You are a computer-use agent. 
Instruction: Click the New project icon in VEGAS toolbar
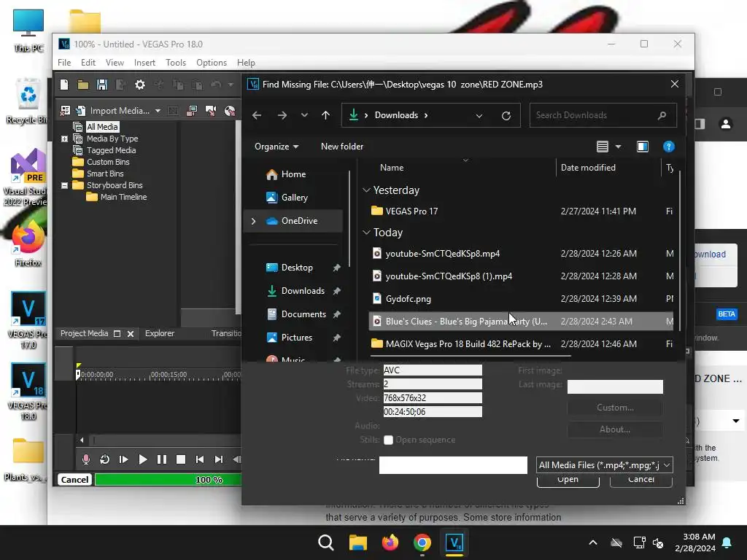pos(64,85)
